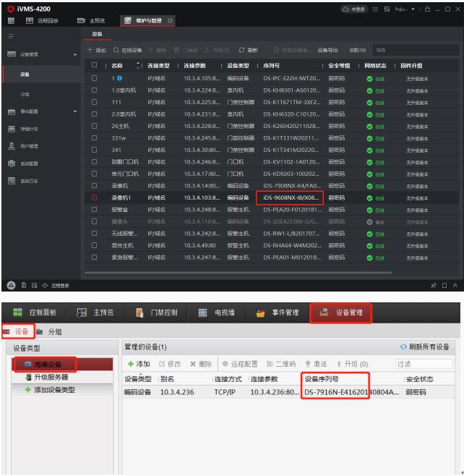This screenshot has width=464, height=476.
Task: Click the 添加 button in dark toolbar
Action: tap(96, 50)
